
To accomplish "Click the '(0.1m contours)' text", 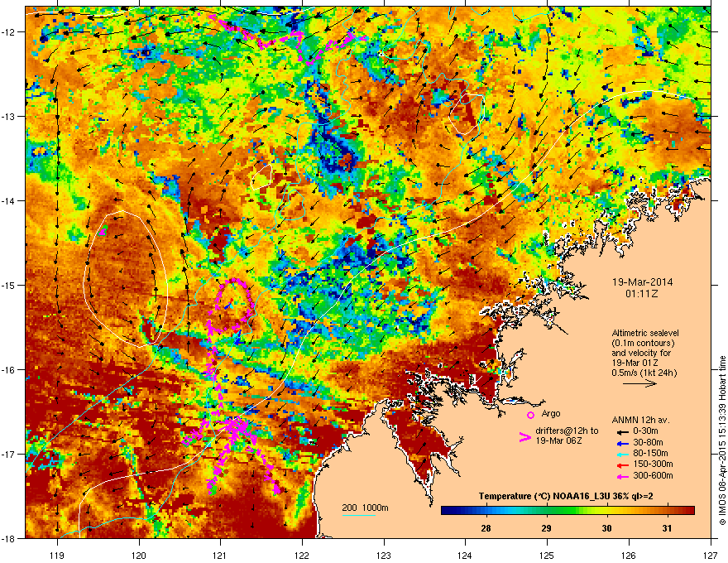I will coord(643,344).
